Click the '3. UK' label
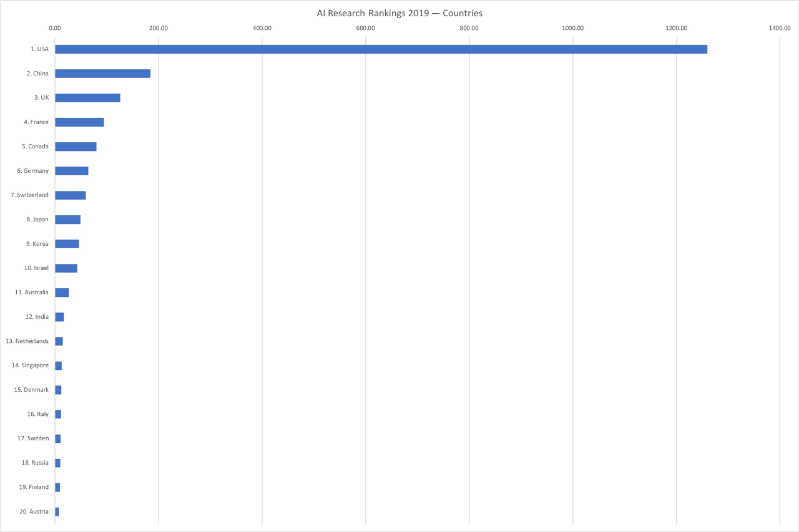 (41, 98)
